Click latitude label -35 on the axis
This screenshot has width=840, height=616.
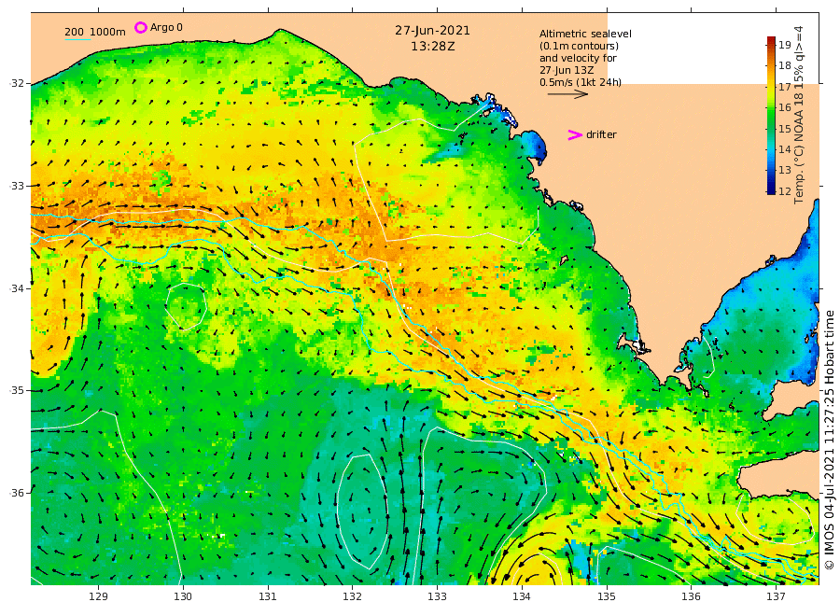pyautogui.click(x=17, y=390)
